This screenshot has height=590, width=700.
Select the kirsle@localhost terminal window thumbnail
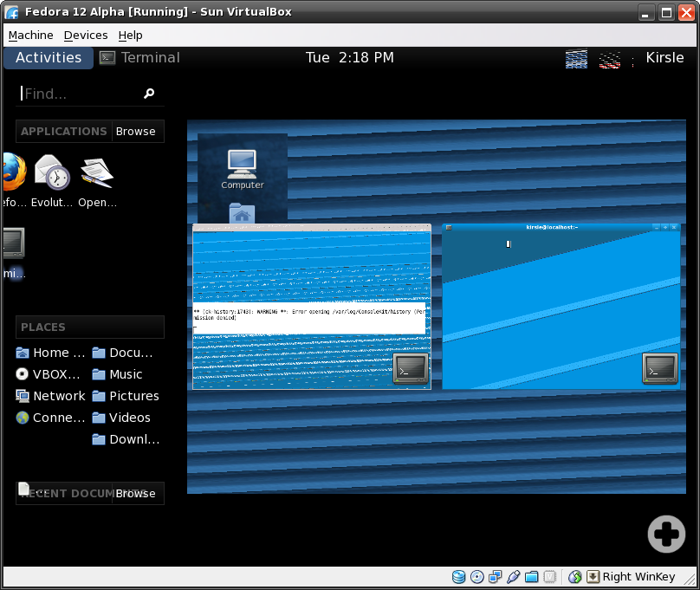(x=561, y=307)
